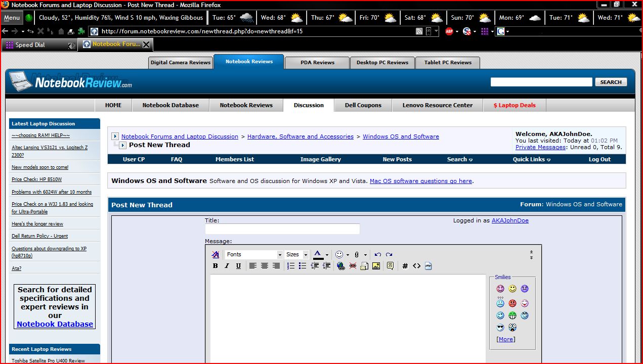Click Remove Text Formatting icon in editor
The image size is (643, 364).
pos(216,254)
